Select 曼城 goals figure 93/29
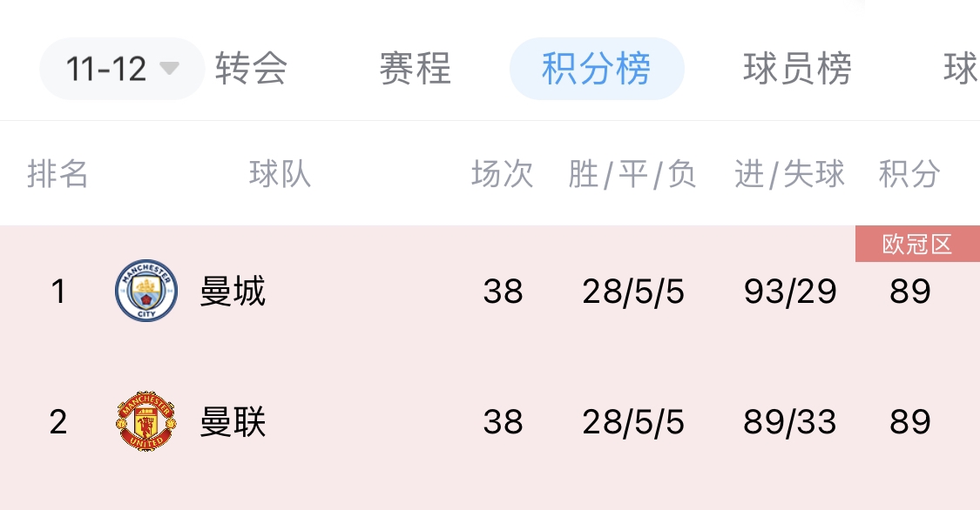This screenshot has width=980, height=510. pos(790,292)
